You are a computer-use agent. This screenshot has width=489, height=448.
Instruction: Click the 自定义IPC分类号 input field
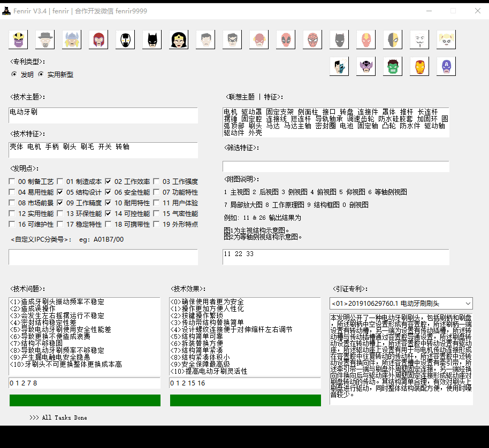tap(103, 257)
